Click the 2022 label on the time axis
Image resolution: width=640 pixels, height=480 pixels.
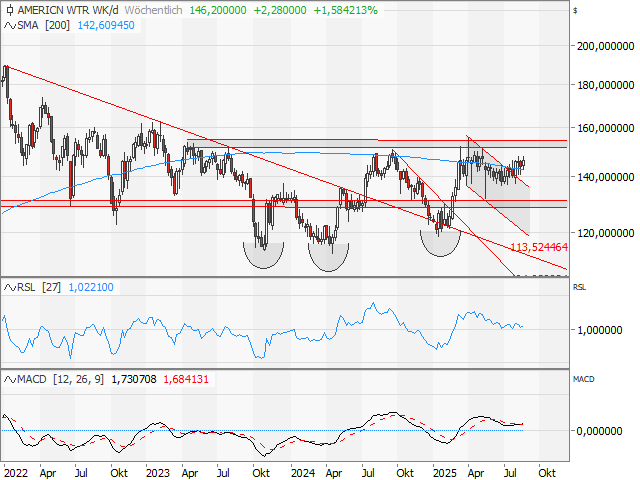(16, 473)
